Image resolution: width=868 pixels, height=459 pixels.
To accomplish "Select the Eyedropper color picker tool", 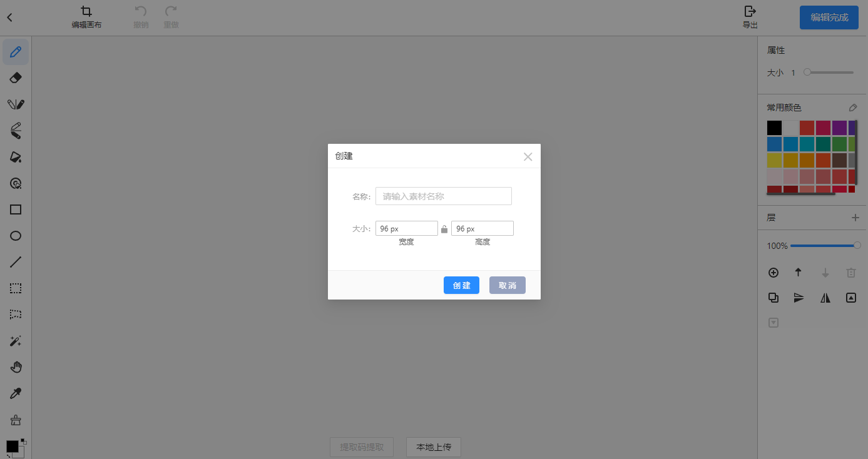I will tap(16, 394).
